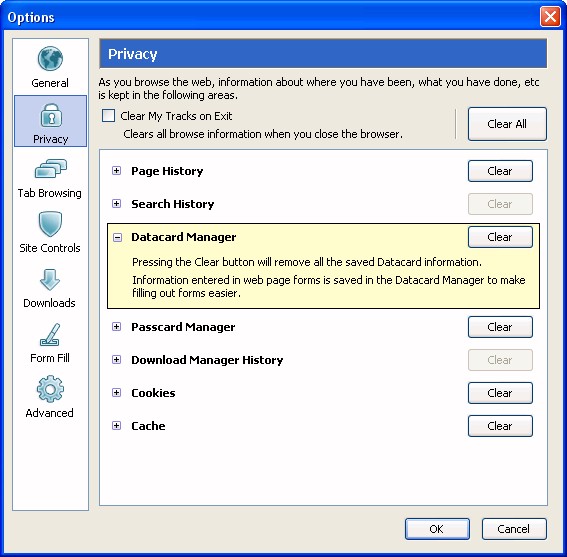This screenshot has width=567, height=557.
Task: Open the Downloads arrow icon
Action: [50, 280]
